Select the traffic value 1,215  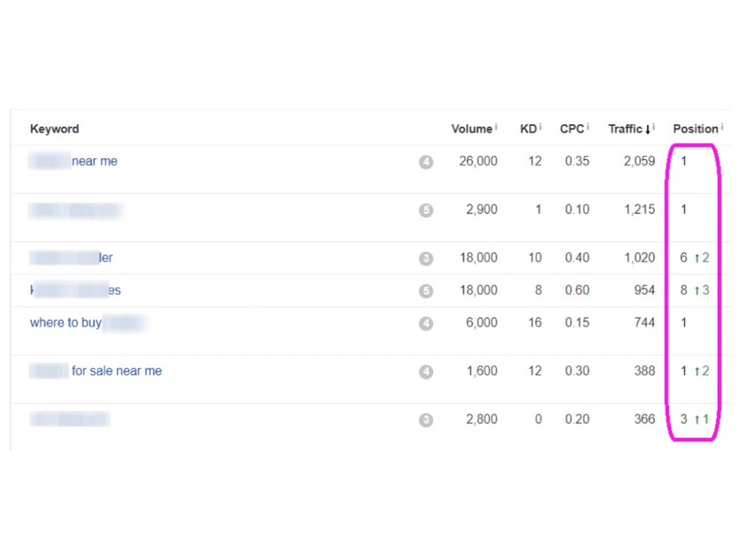point(639,209)
